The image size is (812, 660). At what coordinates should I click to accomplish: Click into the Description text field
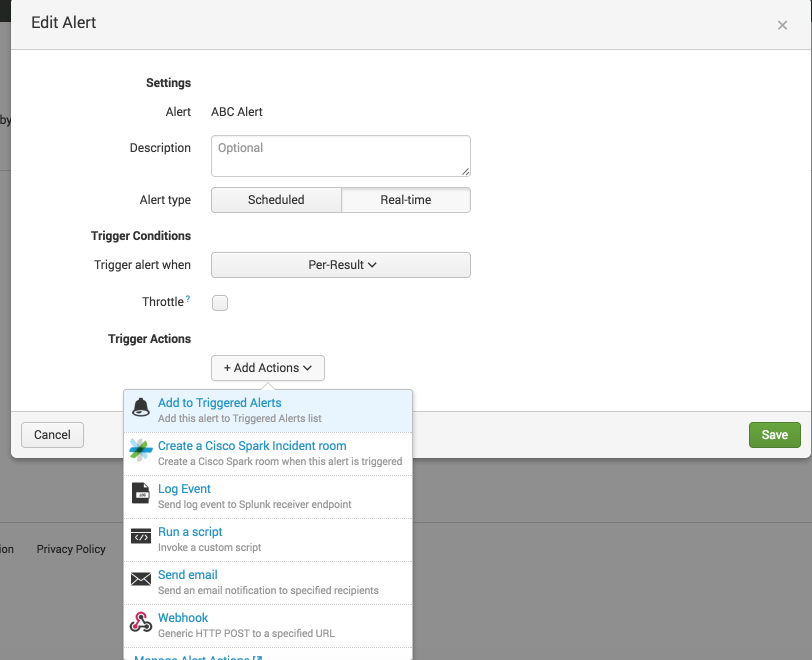point(341,156)
